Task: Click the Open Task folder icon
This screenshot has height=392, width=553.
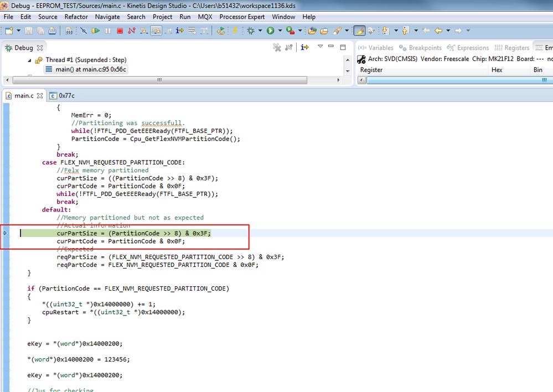Action: 324,31
